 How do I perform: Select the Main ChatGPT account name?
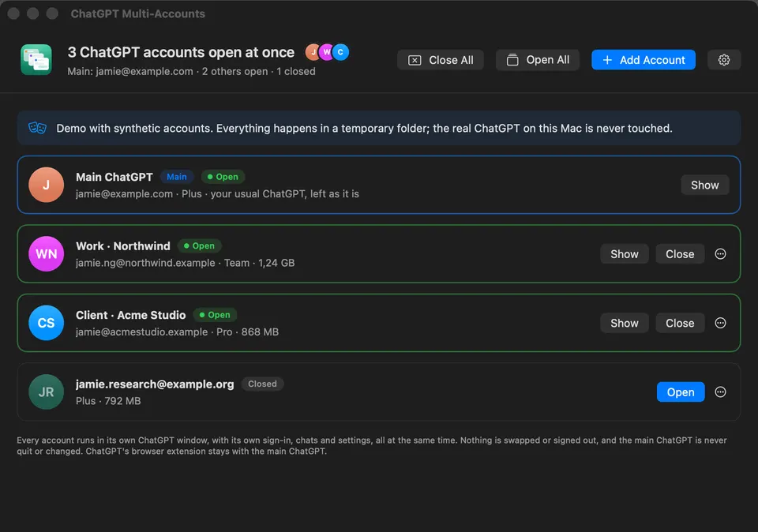coord(114,178)
